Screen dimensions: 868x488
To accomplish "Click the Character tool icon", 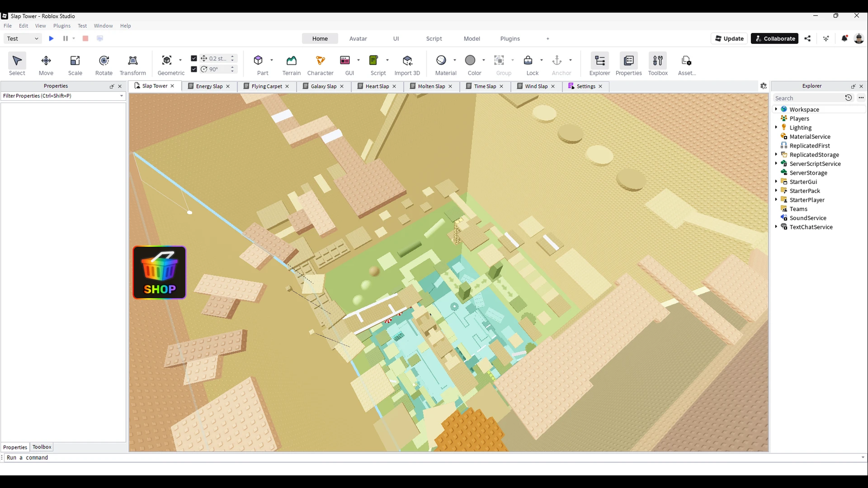I will (x=320, y=61).
